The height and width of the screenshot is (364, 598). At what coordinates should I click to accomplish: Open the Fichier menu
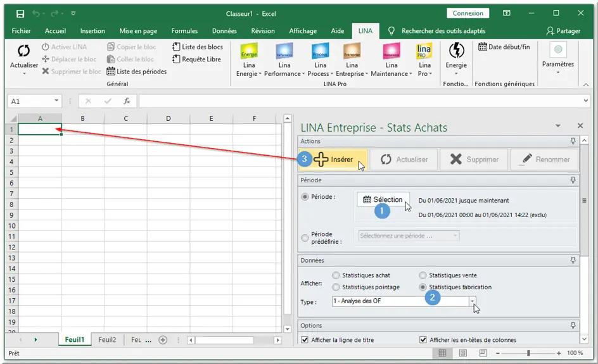pos(21,31)
